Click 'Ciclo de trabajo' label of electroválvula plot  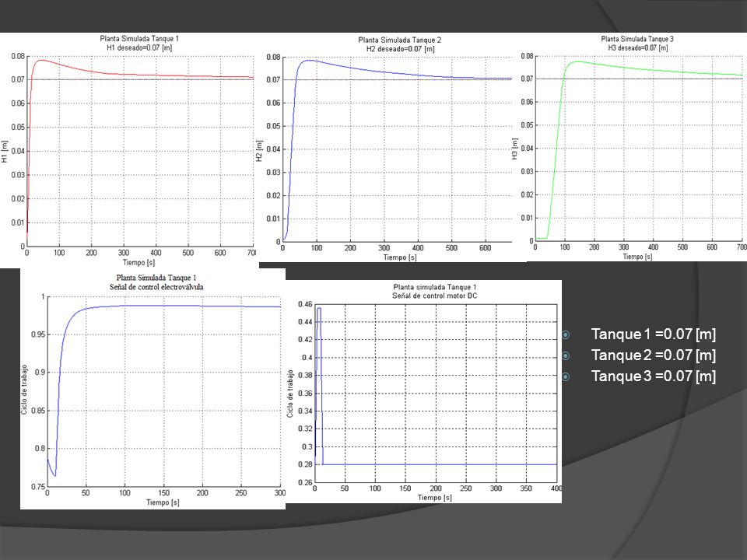click(x=24, y=390)
